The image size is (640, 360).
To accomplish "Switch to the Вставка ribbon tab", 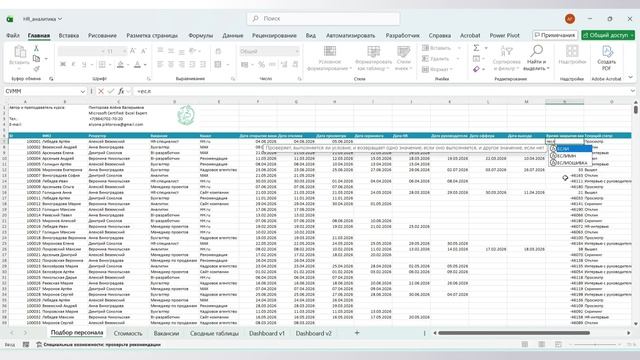I will [69, 36].
